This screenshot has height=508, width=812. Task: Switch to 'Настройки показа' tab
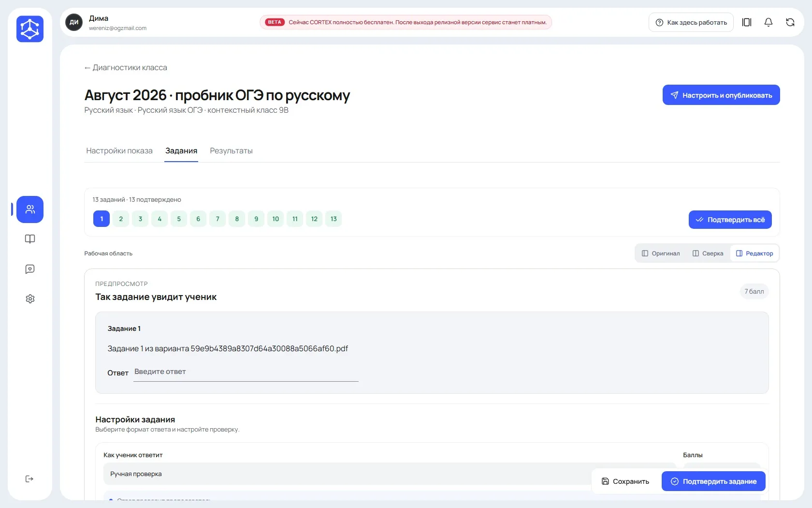tap(119, 151)
